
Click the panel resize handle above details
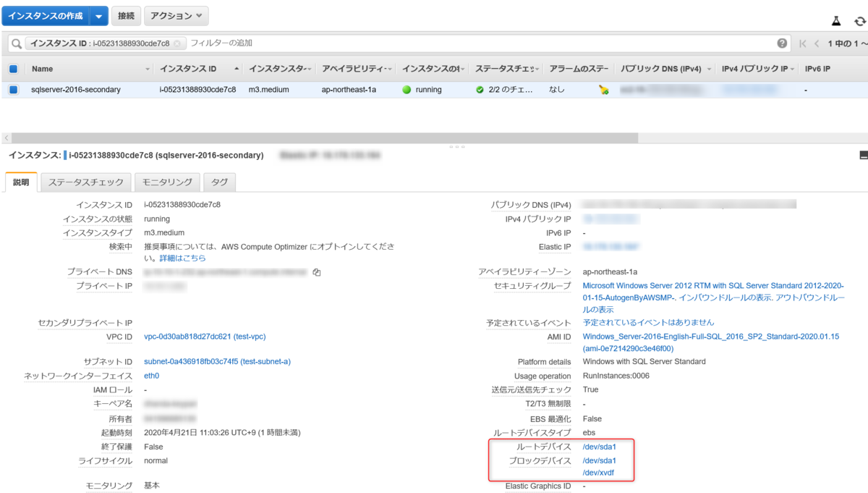click(x=456, y=147)
